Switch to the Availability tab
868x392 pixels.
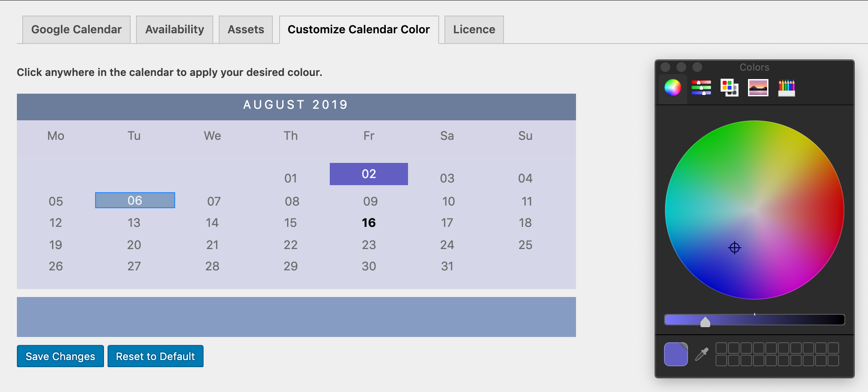174,30
